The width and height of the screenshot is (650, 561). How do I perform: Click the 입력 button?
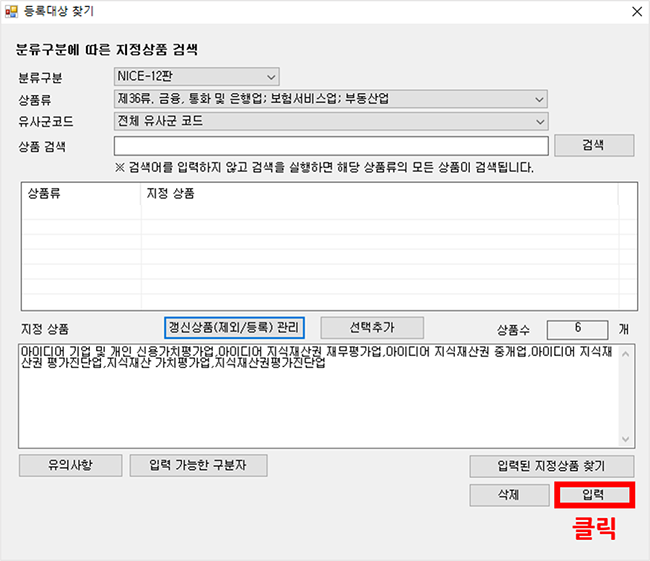click(x=594, y=495)
